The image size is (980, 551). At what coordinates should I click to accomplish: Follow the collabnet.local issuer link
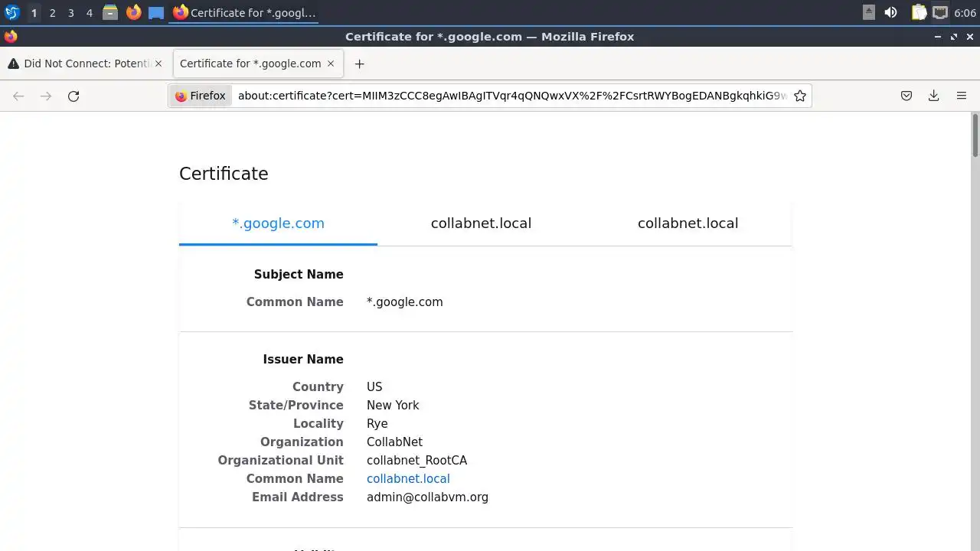(408, 479)
